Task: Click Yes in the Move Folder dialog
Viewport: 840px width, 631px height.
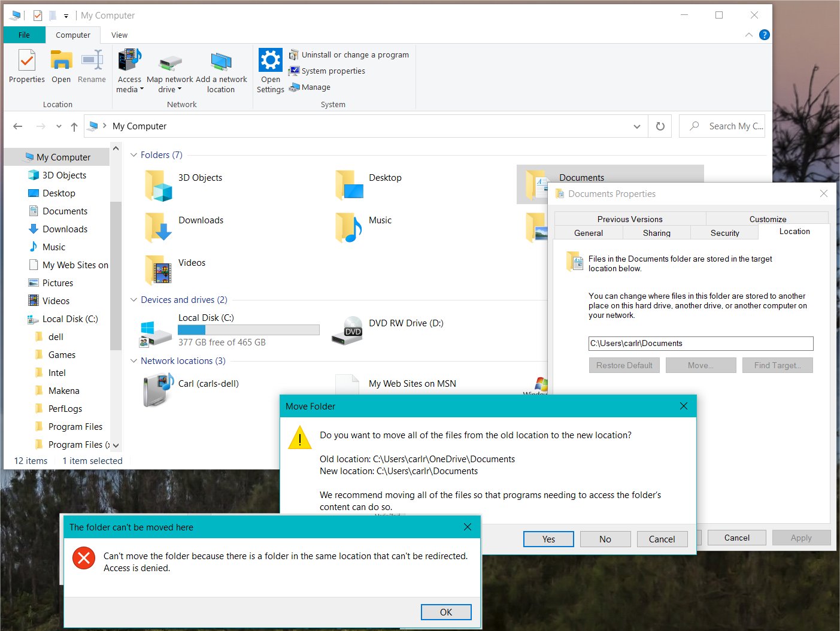Action: coord(548,539)
